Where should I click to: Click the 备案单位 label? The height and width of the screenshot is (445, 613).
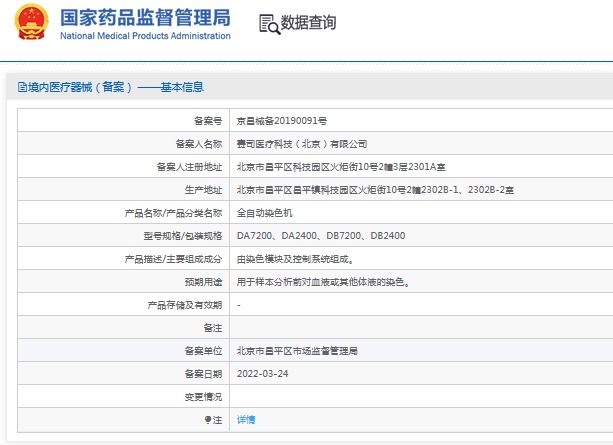(x=203, y=351)
